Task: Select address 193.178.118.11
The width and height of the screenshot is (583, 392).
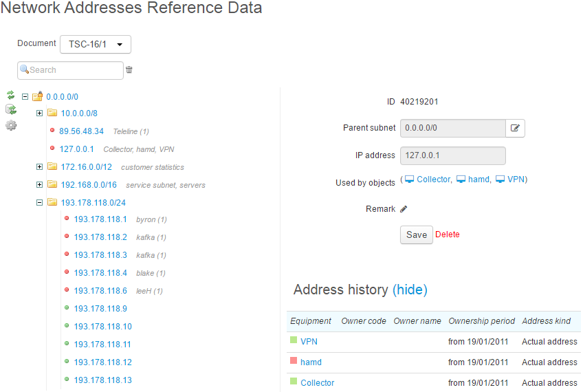Action: click(x=102, y=344)
